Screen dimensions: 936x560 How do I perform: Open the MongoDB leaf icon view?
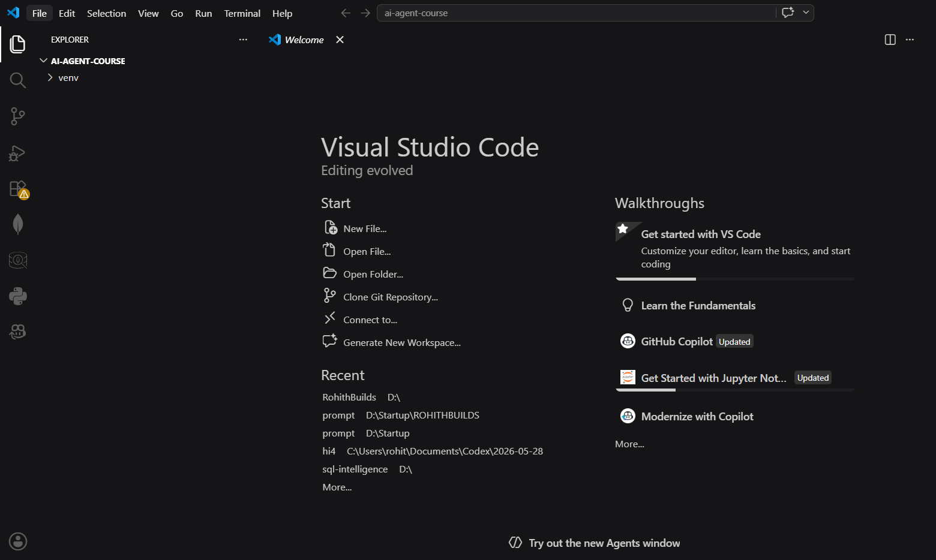[18, 224]
